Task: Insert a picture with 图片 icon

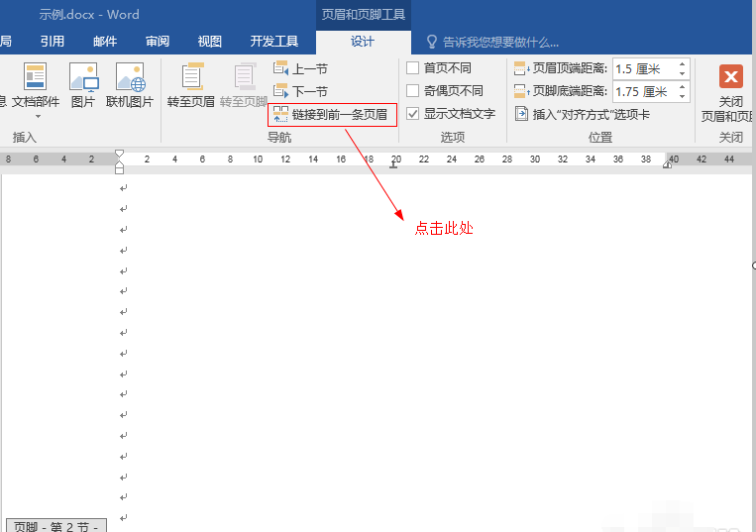Action: [x=83, y=76]
